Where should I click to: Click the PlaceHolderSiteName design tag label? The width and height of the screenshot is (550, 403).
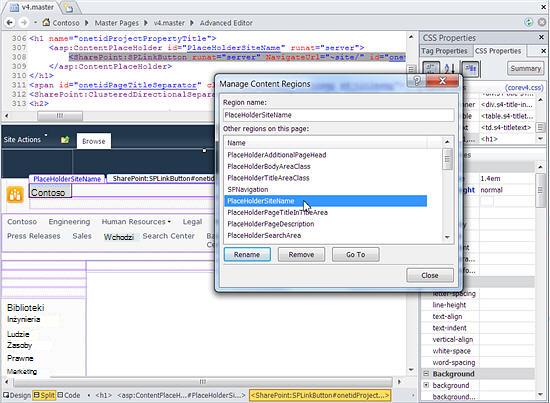67,179
